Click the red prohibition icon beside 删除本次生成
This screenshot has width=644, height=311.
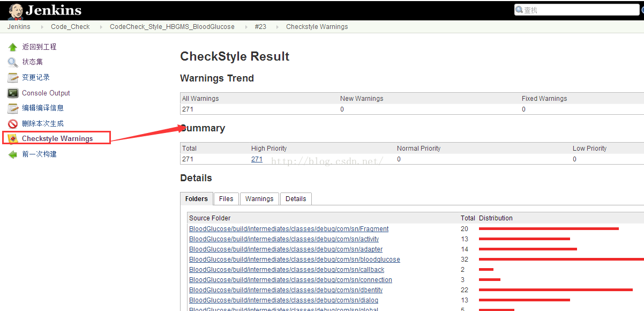13,124
